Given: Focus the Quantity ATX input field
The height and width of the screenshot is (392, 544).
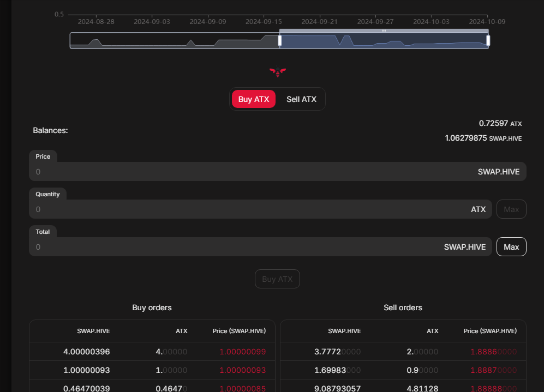Looking at the screenshot, I should [260, 209].
